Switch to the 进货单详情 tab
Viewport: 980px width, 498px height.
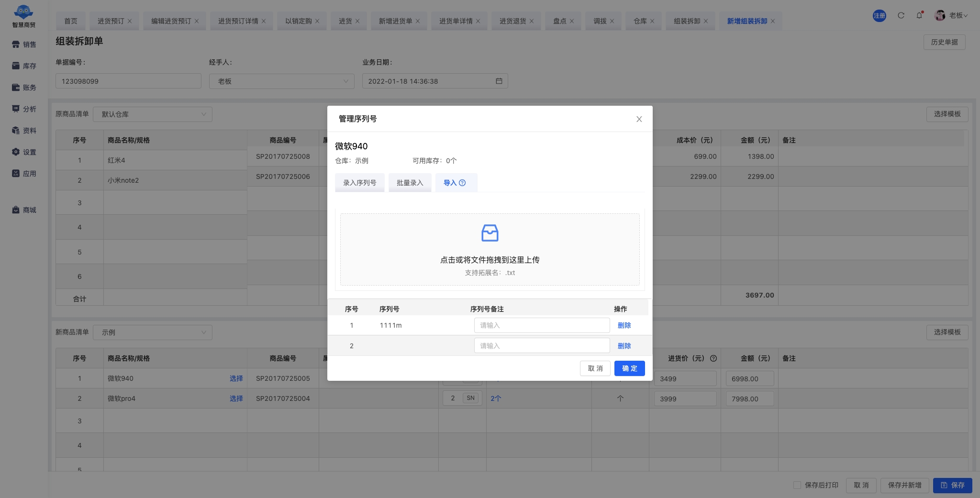pos(456,21)
